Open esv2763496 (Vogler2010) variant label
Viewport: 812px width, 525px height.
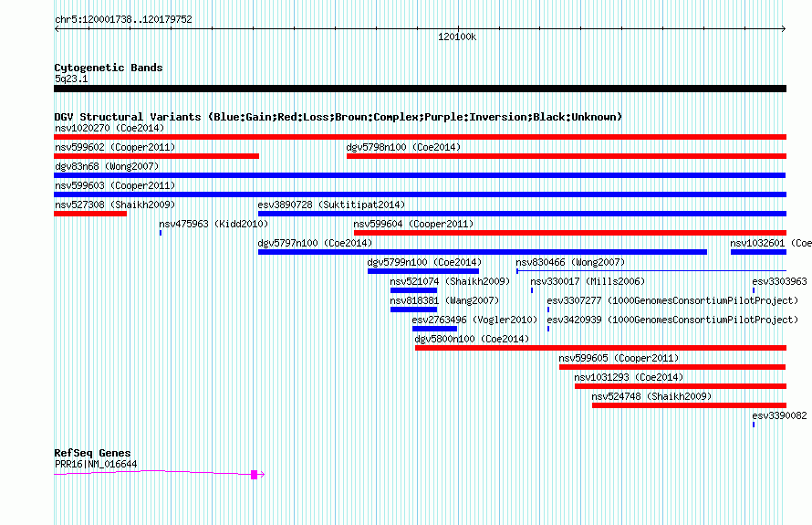[474, 320]
